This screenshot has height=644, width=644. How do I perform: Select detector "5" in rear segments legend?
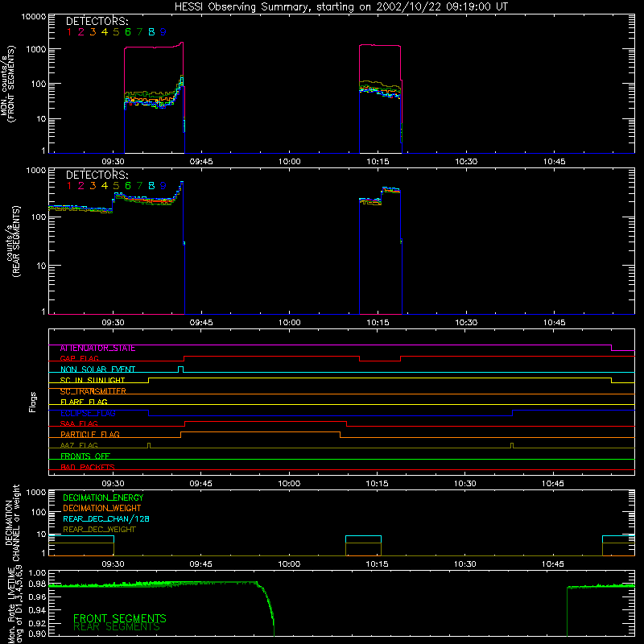click(116, 186)
